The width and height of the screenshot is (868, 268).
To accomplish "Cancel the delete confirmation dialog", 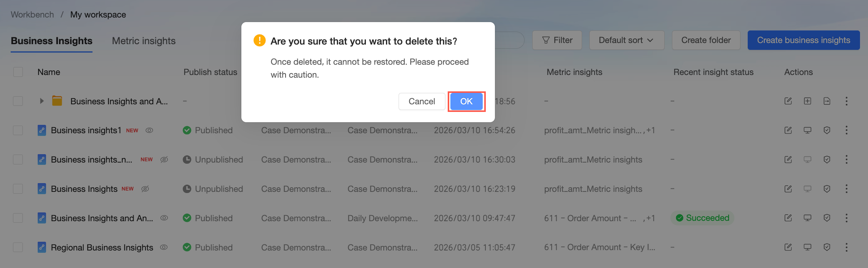I will (x=421, y=101).
